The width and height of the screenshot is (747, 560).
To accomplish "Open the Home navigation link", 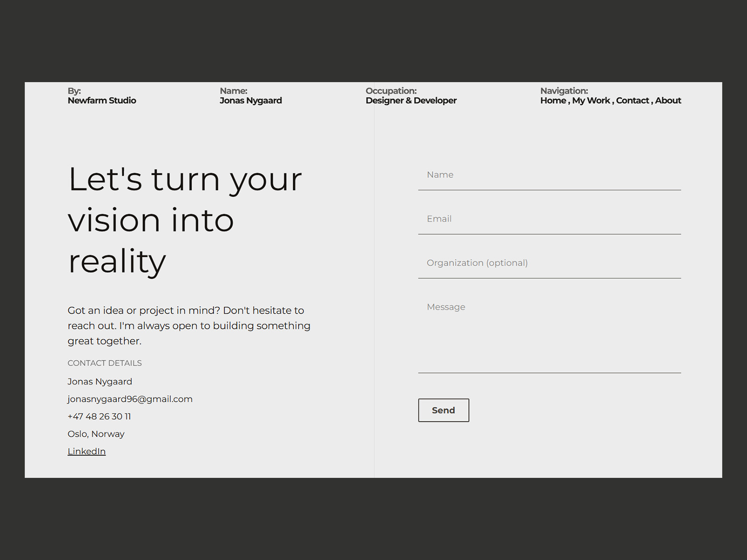I will click(x=553, y=100).
